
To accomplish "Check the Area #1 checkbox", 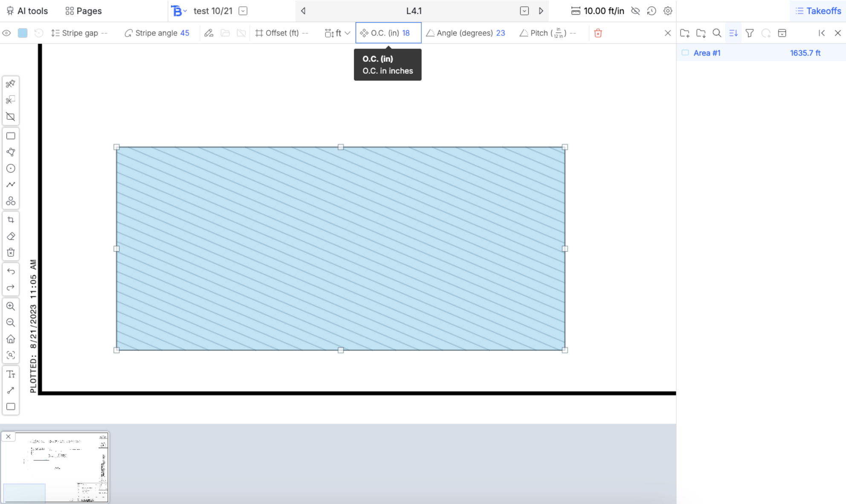I will point(685,53).
